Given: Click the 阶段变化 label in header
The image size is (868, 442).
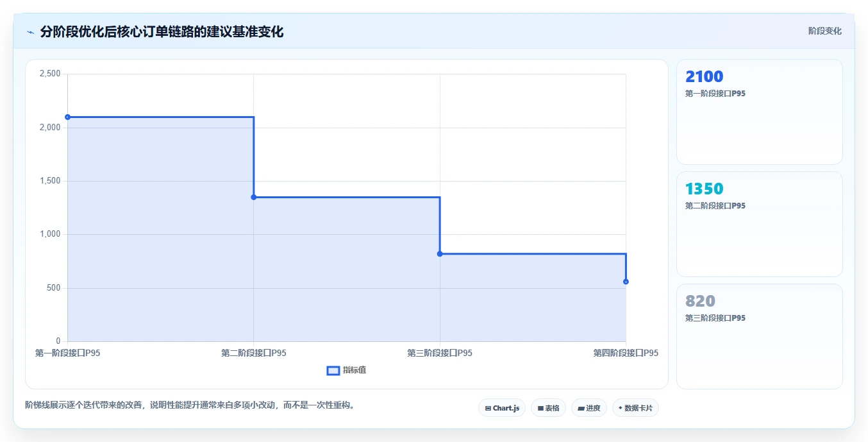Looking at the screenshot, I should tap(824, 31).
